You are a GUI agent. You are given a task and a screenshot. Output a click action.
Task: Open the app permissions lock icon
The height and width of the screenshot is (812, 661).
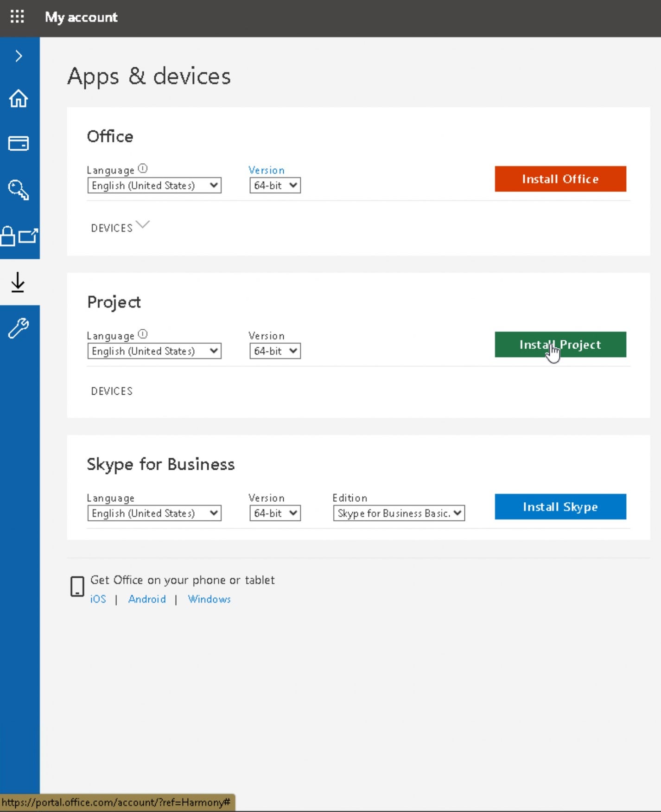(19, 236)
